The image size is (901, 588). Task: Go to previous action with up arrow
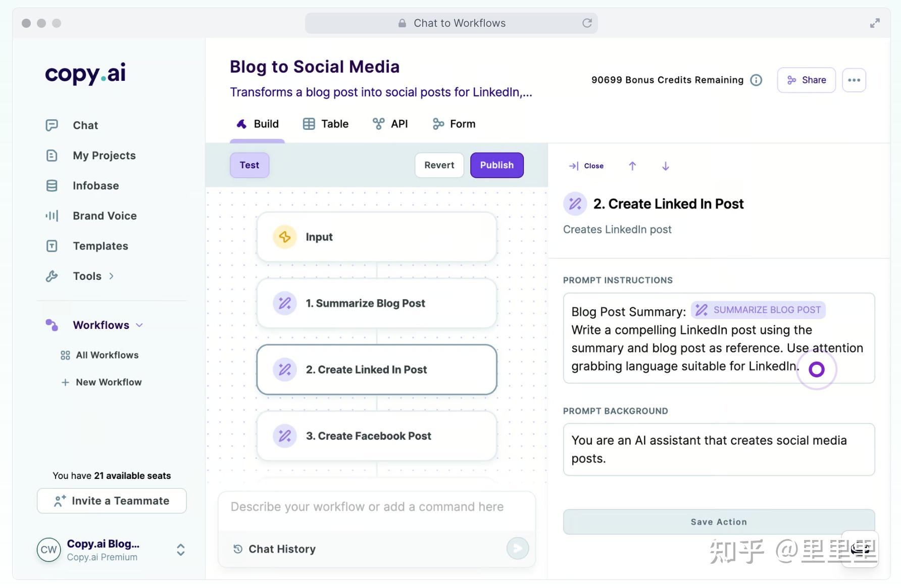(x=632, y=166)
